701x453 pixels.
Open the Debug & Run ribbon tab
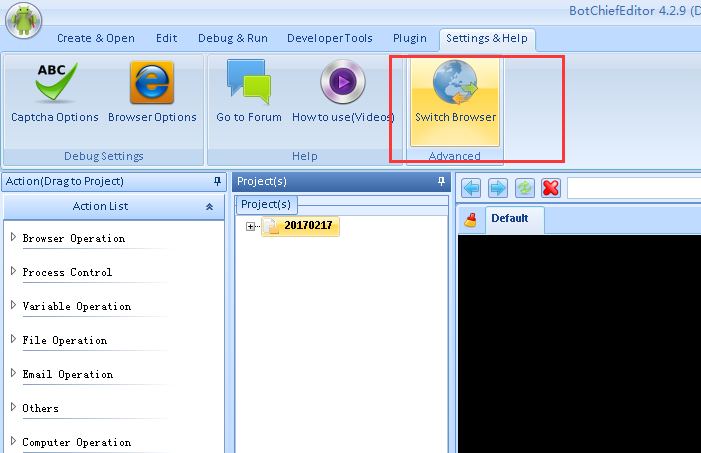[231, 39]
